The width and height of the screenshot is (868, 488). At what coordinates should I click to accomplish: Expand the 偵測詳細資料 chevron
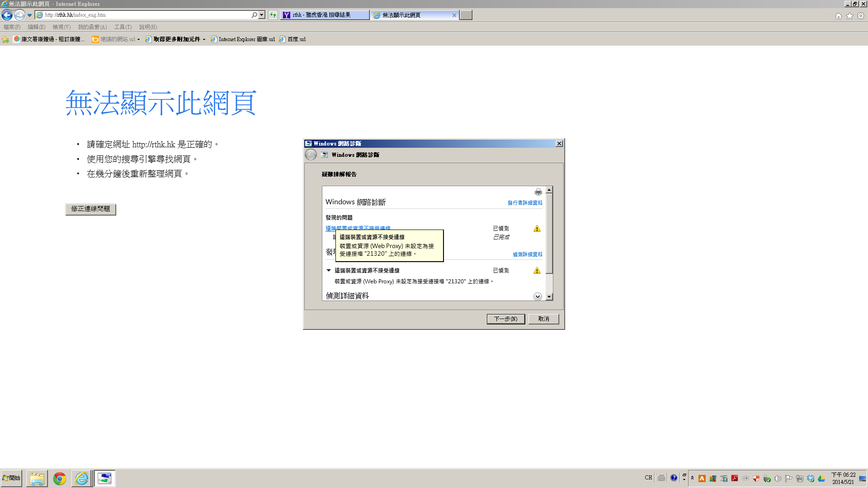[538, 296]
